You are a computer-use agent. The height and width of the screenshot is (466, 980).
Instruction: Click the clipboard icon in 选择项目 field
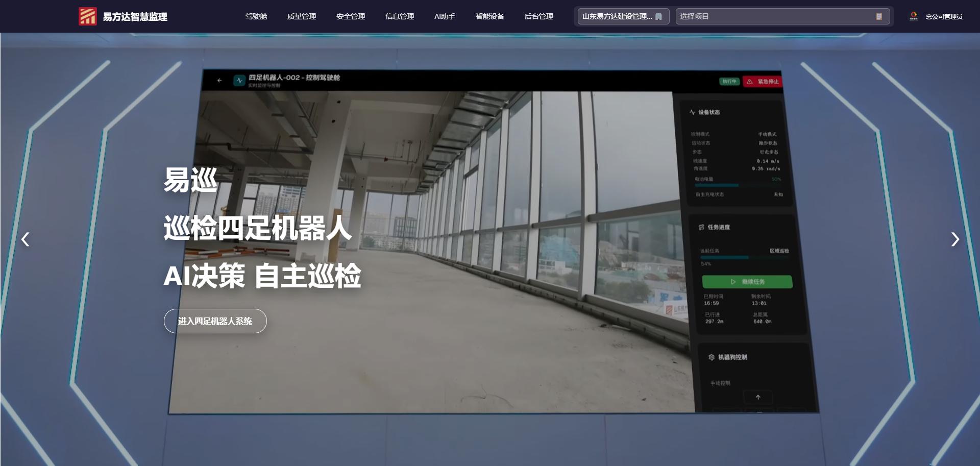(879, 16)
